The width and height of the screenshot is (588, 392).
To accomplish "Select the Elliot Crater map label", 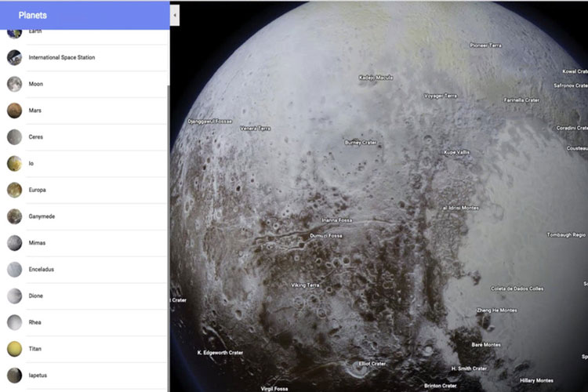I will [372, 364].
